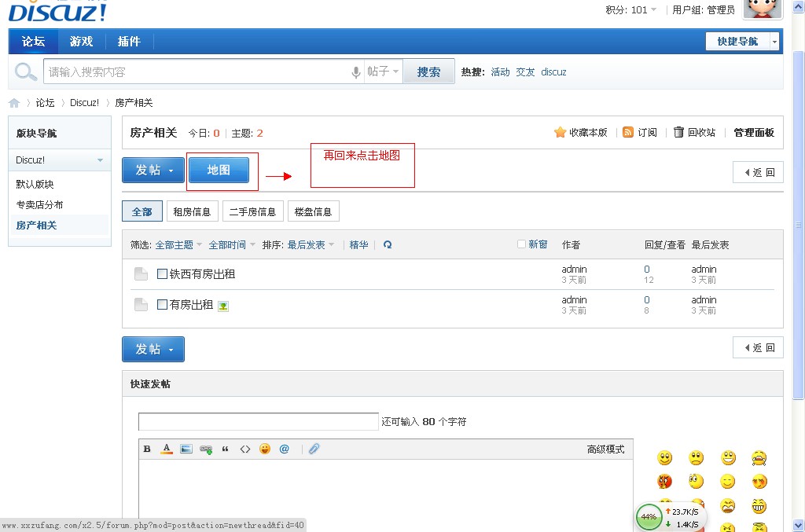Click the 地图 button
The width and height of the screenshot is (805, 532).
click(219, 170)
